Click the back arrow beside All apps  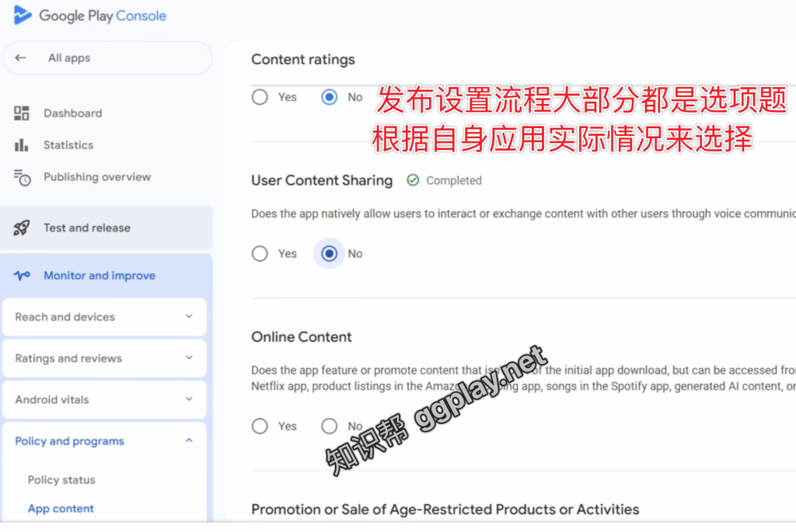click(x=20, y=57)
